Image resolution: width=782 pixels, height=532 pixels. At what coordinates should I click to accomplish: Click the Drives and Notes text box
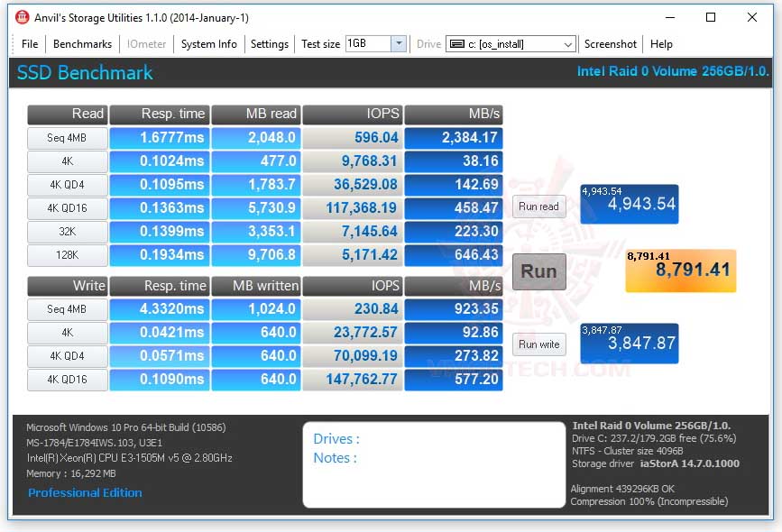click(434, 464)
